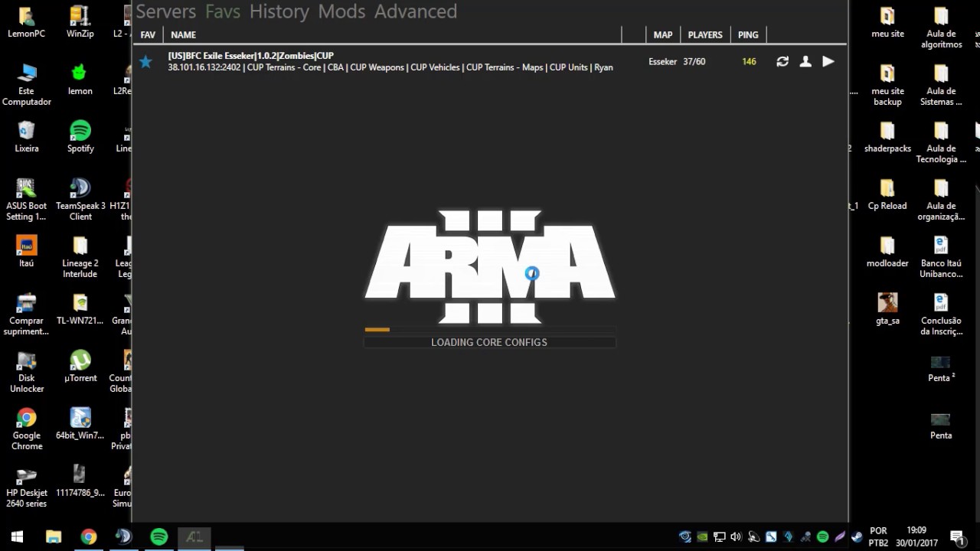Open volume control in system tray
The width and height of the screenshot is (980, 551).
(x=737, y=537)
